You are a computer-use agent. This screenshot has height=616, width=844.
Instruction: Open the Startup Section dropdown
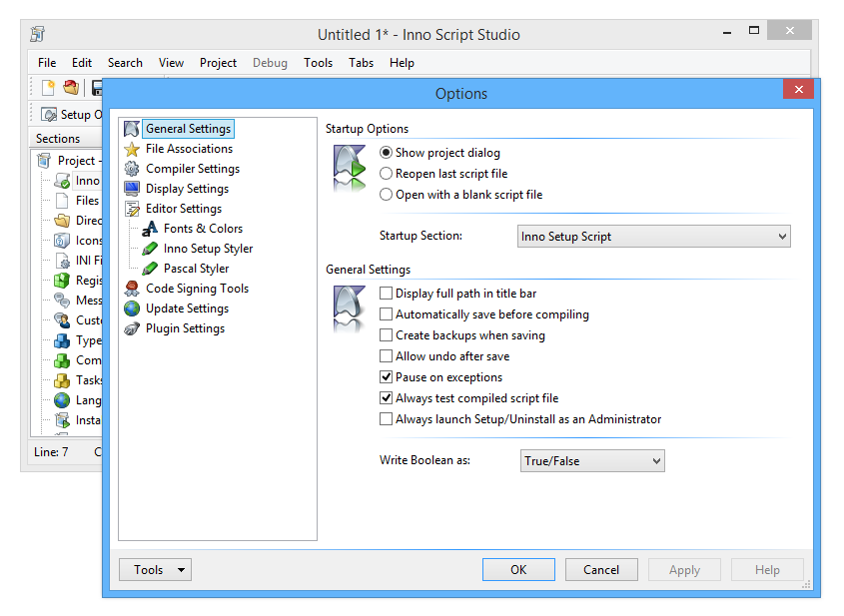(x=653, y=237)
